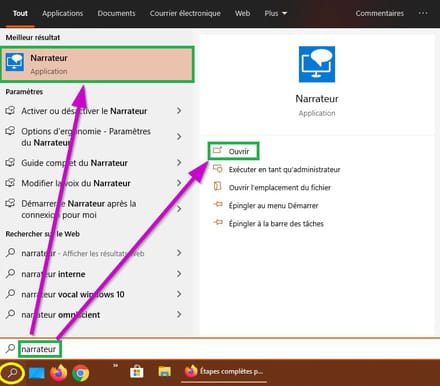Open the three-dot options menu

click(423, 13)
